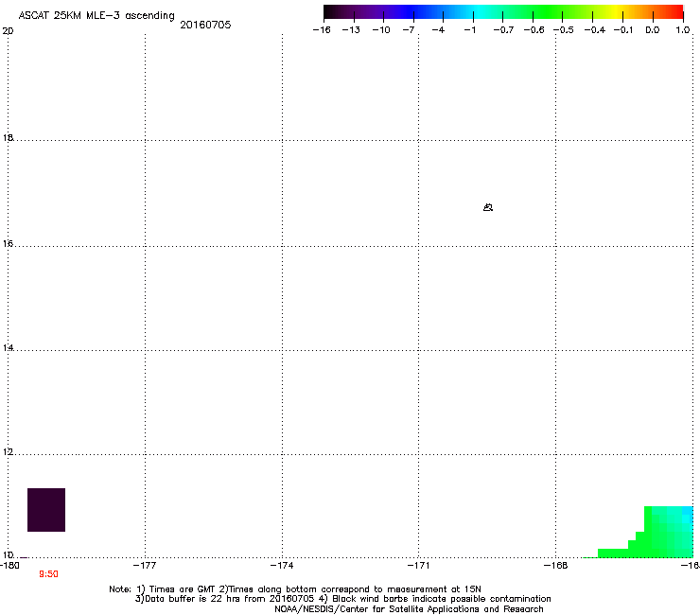Click longitude axis label -168
This screenshot has height=615, width=700.
click(556, 566)
